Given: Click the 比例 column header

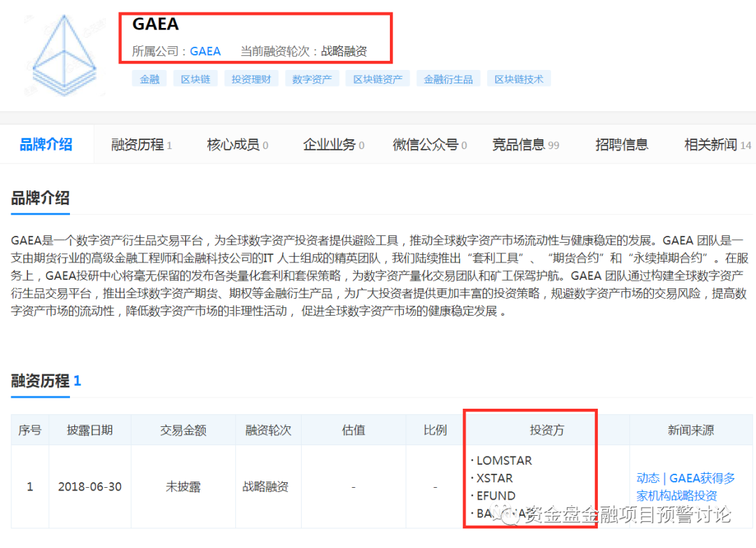Looking at the screenshot, I should coord(435,430).
